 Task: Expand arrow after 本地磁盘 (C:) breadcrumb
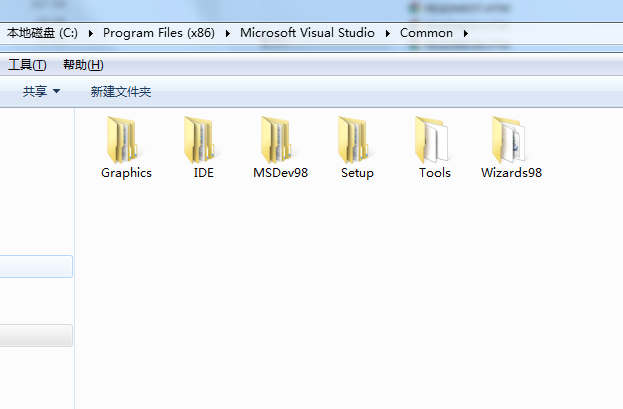[91, 33]
